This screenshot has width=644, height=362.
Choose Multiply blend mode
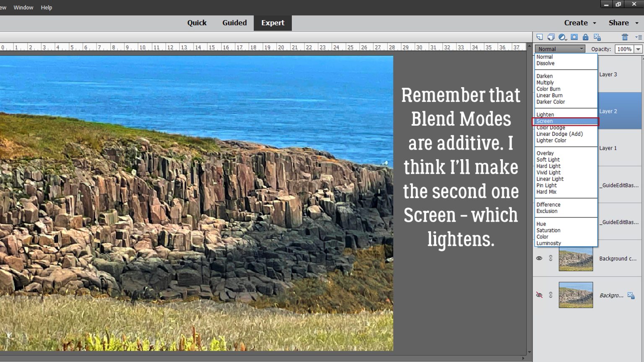pos(545,83)
